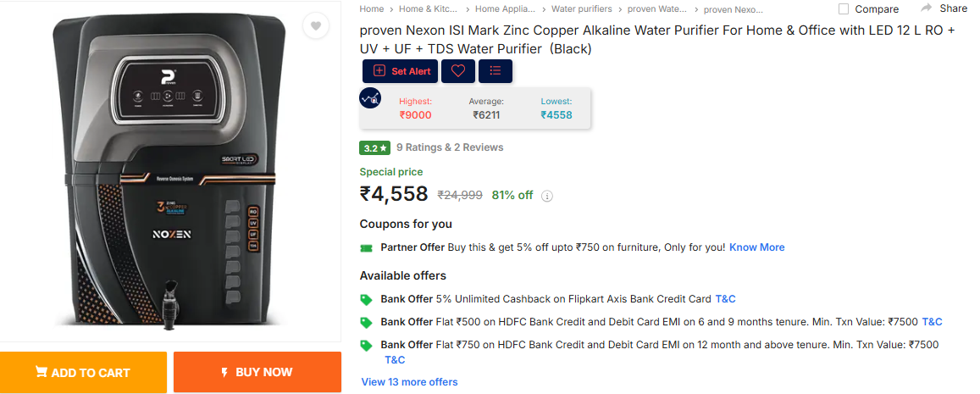Image resolution: width=980 pixels, height=394 pixels.
Task: Click the green tag icon for Axis Bank offer
Action: tap(366, 300)
